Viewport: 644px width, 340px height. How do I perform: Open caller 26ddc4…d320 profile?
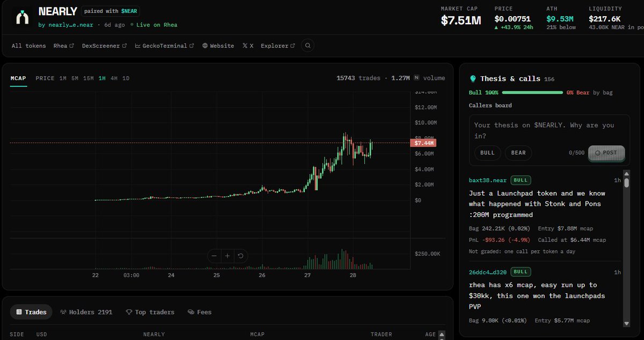488,271
